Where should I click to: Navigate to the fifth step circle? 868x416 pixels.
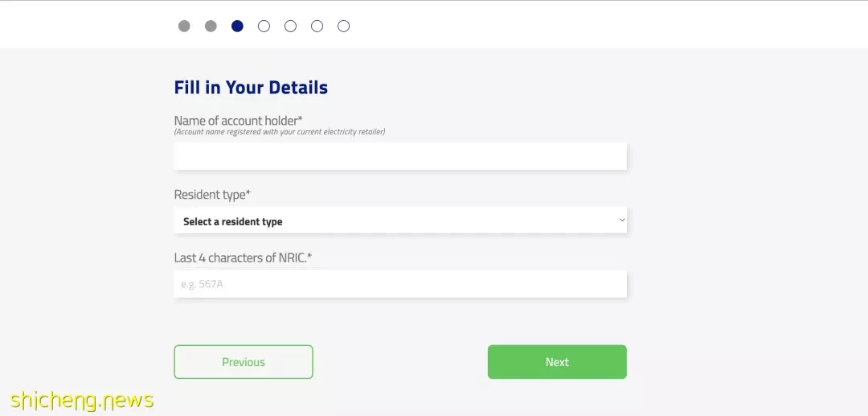coord(291,26)
